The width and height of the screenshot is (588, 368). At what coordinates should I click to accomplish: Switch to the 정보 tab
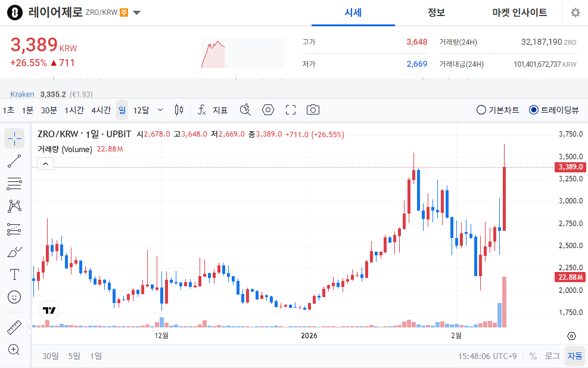(x=436, y=13)
